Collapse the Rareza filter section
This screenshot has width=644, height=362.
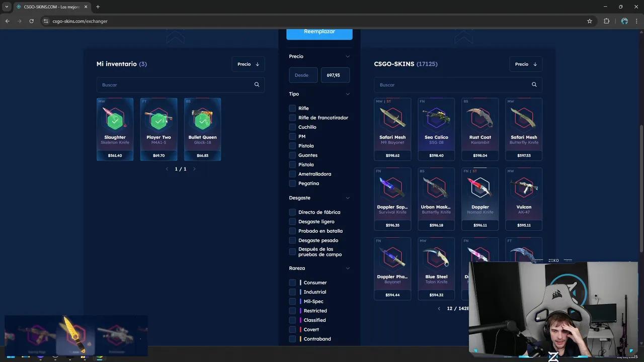pos(347,268)
